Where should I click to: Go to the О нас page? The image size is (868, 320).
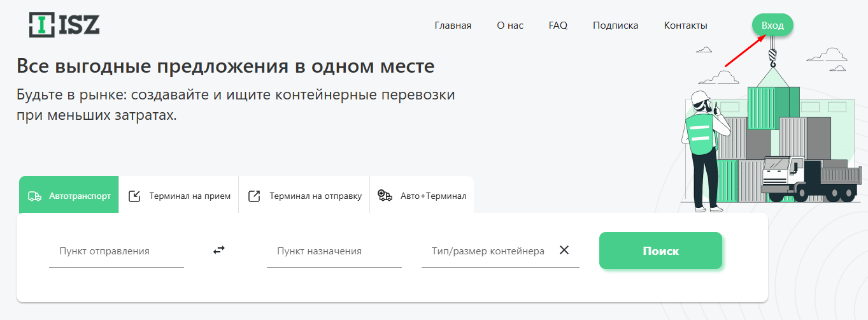click(510, 25)
